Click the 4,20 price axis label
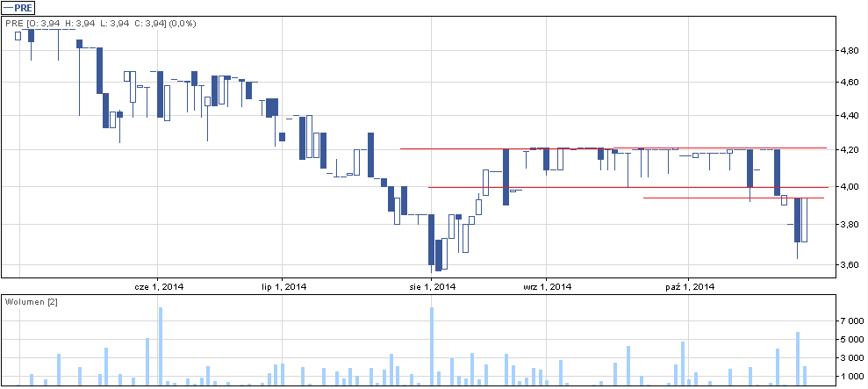 click(848, 150)
